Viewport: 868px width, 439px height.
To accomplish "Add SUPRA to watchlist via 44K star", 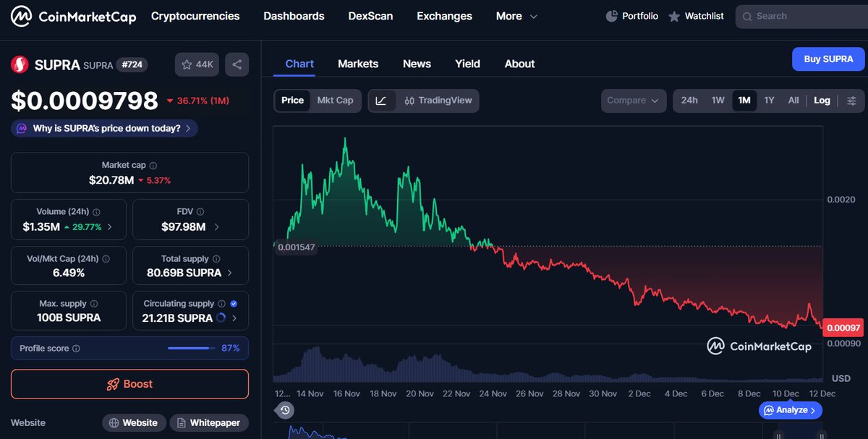I will pos(197,64).
